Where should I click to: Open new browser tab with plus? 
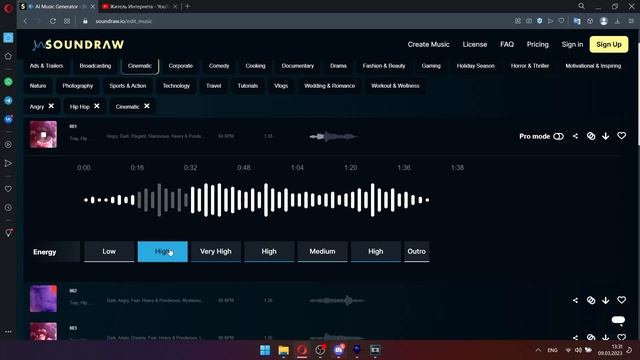tap(187, 6)
